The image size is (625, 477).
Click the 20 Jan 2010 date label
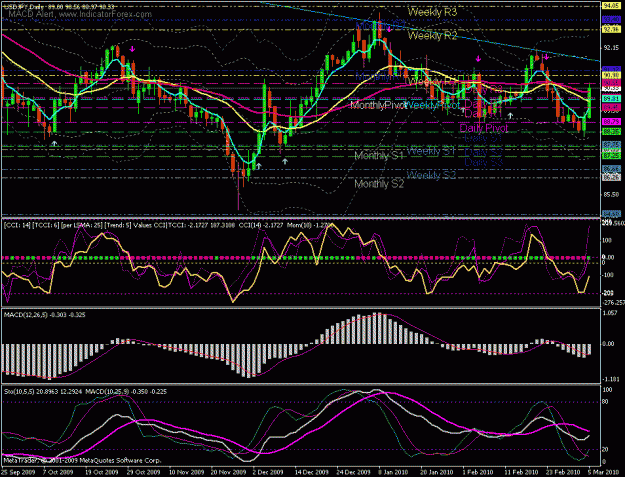[x=437, y=472]
